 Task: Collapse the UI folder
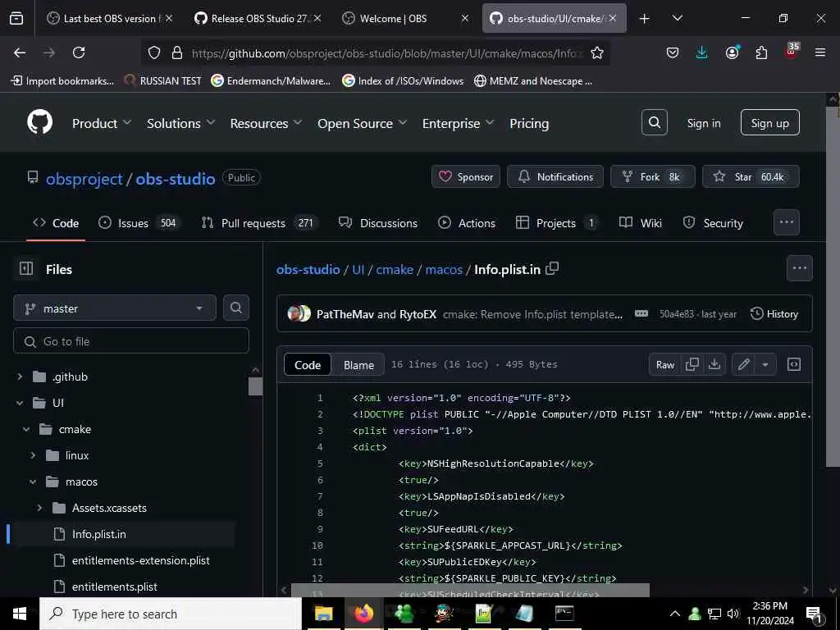point(20,403)
